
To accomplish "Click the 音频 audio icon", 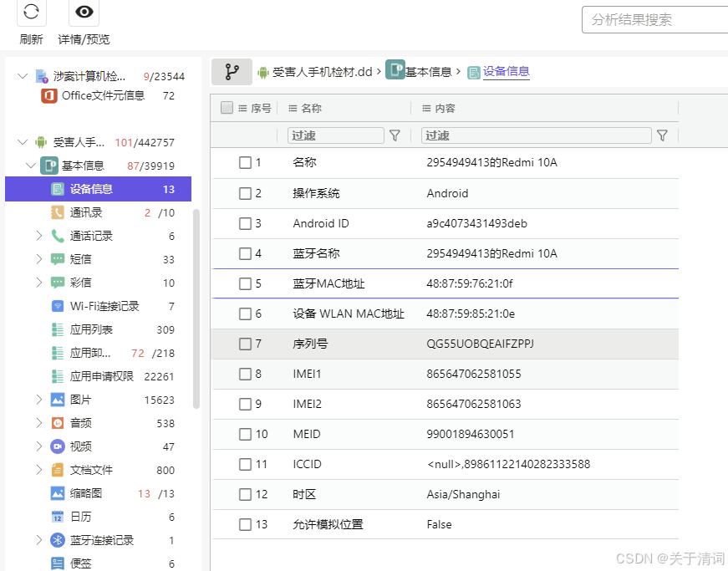I will [x=58, y=423].
